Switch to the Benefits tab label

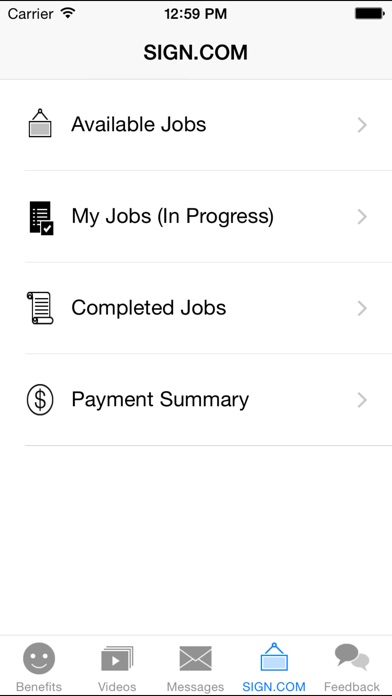click(x=39, y=687)
